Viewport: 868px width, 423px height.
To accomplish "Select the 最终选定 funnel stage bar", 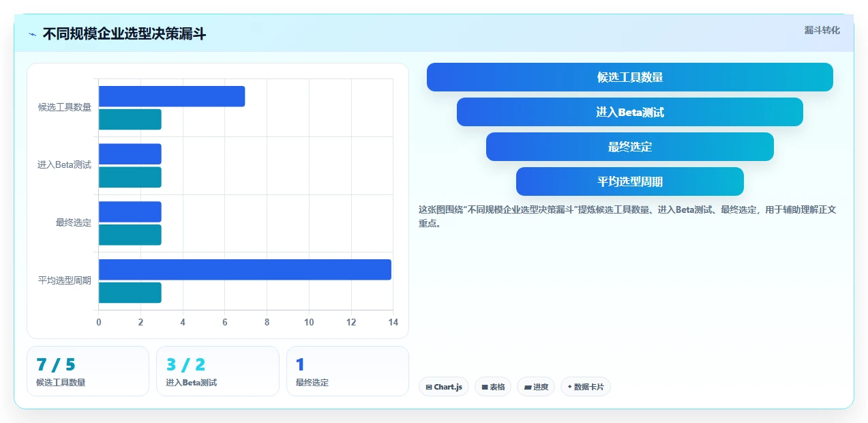I will tap(630, 147).
